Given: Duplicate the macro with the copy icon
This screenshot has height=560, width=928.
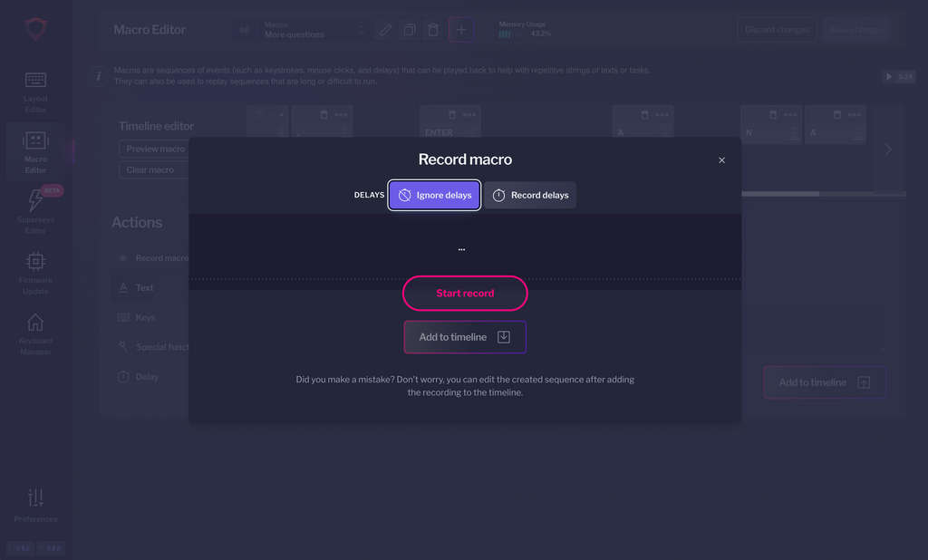Looking at the screenshot, I should (x=409, y=30).
